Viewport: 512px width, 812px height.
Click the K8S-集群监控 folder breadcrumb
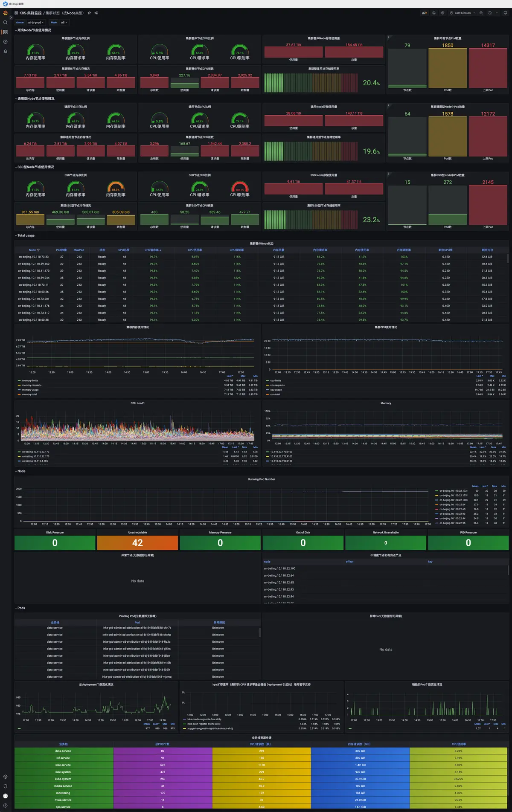[30, 13]
